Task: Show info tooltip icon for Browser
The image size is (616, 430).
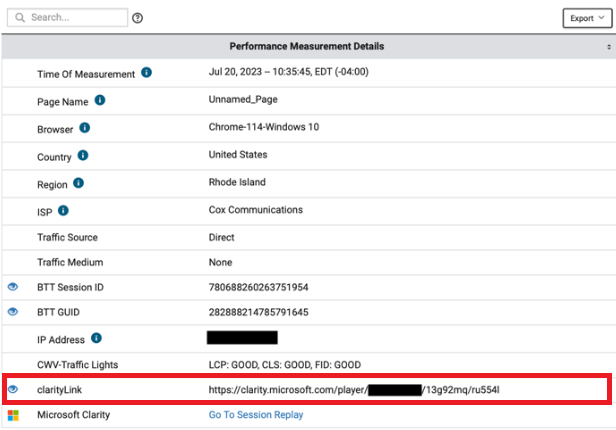Action: point(85,128)
